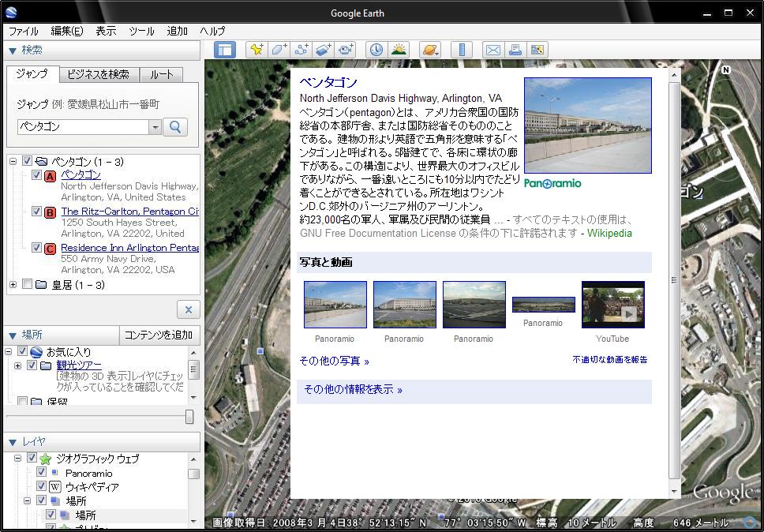The width and height of the screenshot is (764, 532).
Task: Toggle the 観光ツアー checkbox
Action: [x=32, y=365]
